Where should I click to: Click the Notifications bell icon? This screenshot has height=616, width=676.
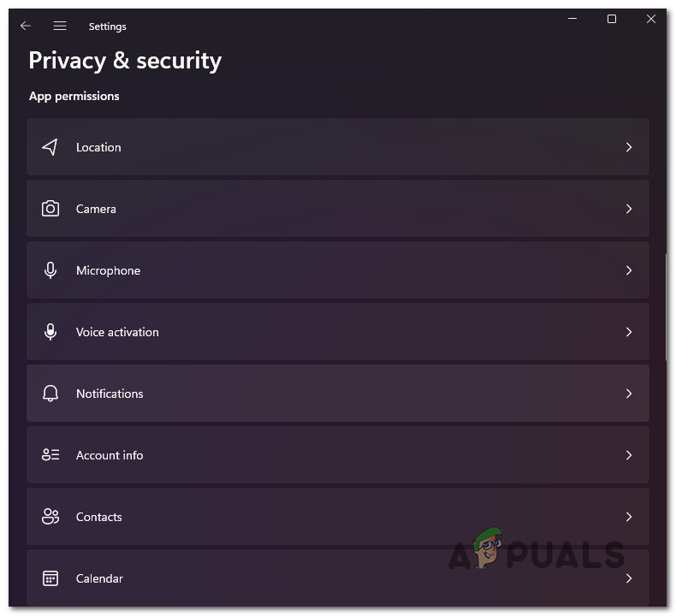point(50,394)
